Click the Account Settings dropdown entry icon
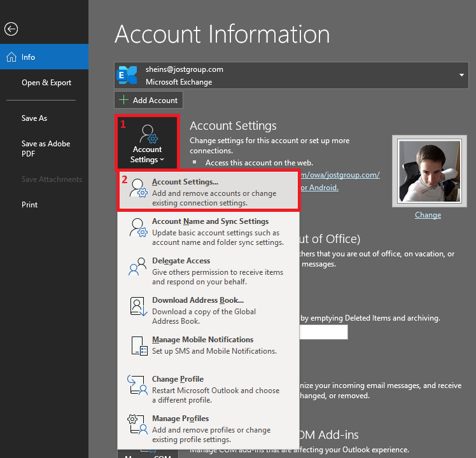 pos(139,188)
